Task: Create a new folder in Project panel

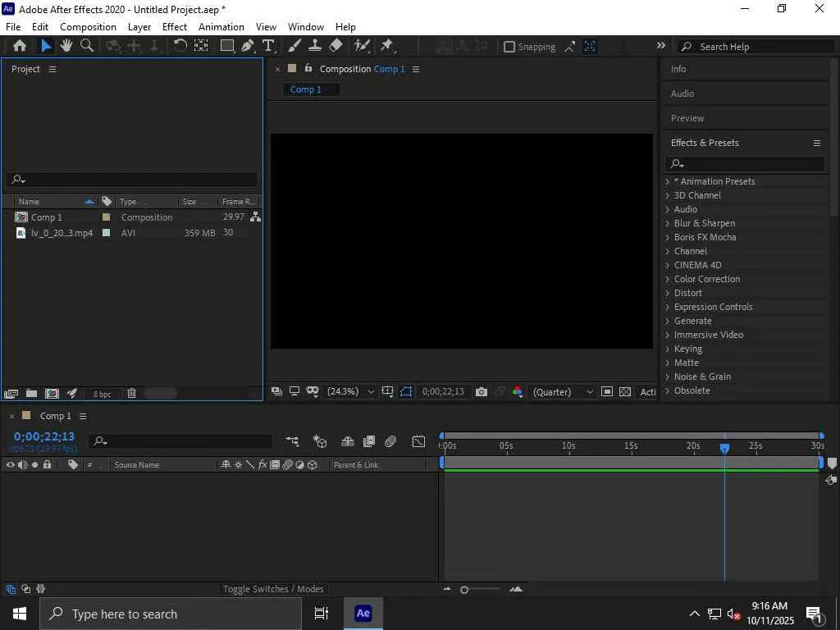Action: coord(32,394)
